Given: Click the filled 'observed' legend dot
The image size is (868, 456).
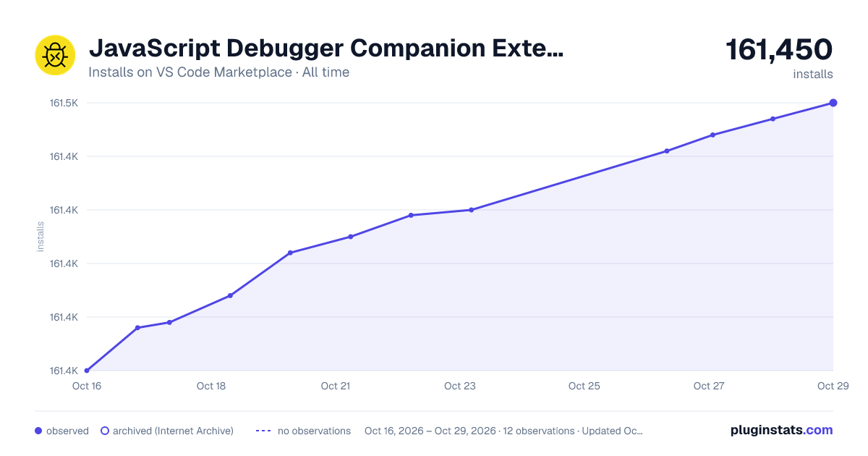Looking at the screenshot, I should (x=38, y=431).
